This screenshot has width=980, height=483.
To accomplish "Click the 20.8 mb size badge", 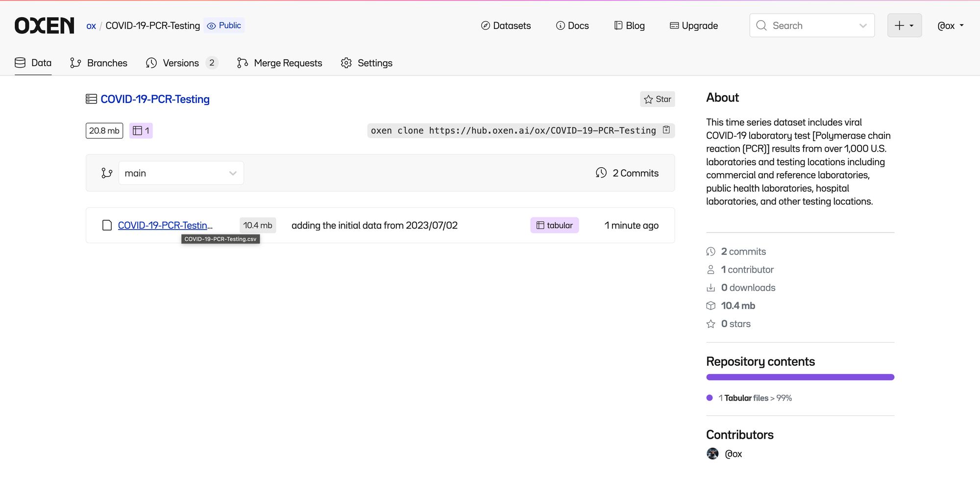I will click(104, 130).
